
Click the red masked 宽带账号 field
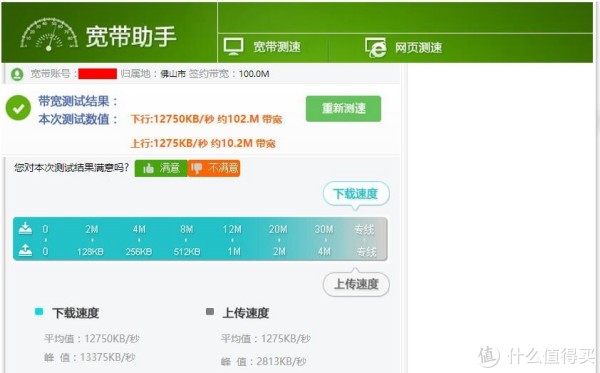[x=98, y=74]
